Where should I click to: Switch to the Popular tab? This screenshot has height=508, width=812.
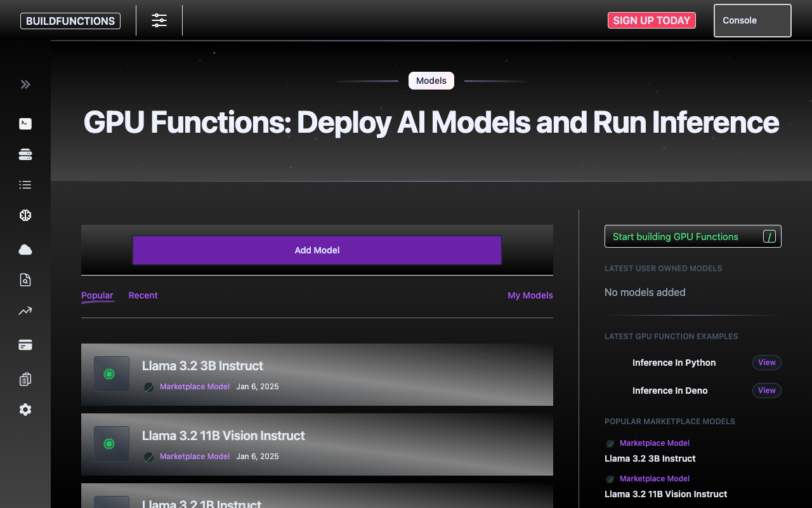click(x=97, y=295)
